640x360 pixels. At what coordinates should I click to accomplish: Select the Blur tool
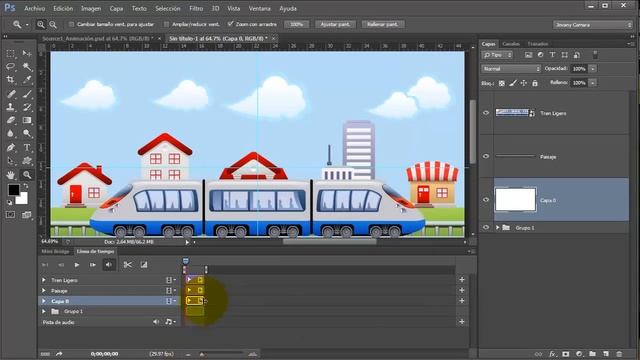[x=11, y=133]
